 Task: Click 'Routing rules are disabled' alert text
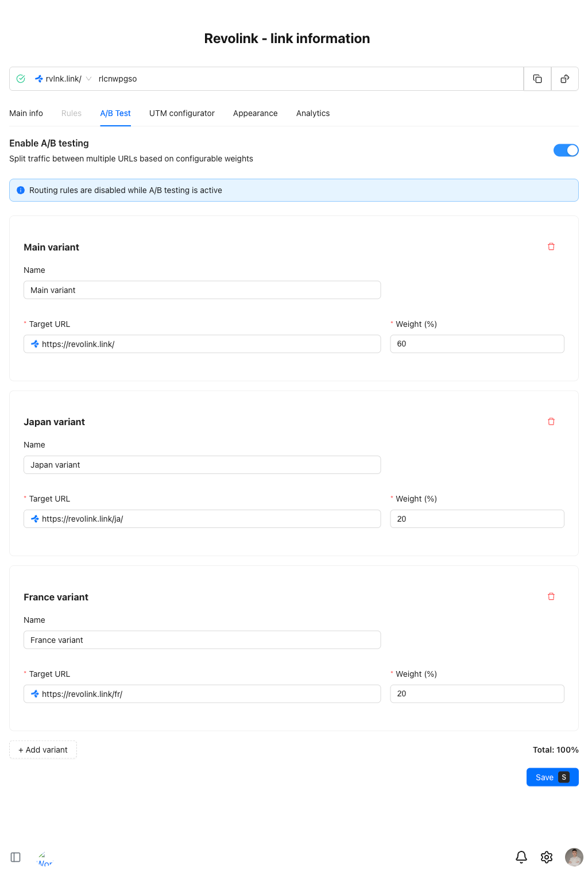126,190
